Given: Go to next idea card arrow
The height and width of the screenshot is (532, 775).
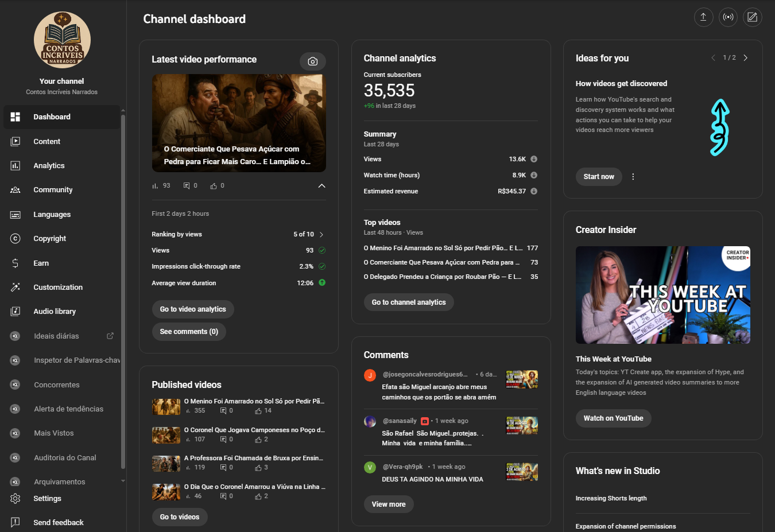Looking at the screenshot, I should pyautogui.click(x=745, y=58).
